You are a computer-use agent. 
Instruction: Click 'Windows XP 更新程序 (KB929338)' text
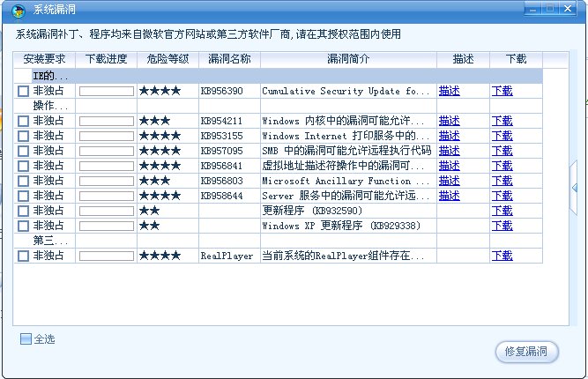(341, 226)
